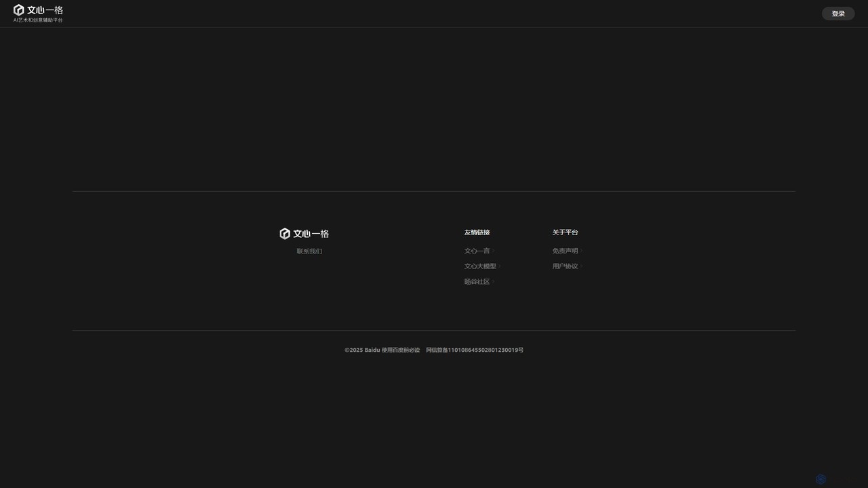The image size is (868, 488).
Task: Open the 使用百度前必读 link
Action: [x=401, y=350]
